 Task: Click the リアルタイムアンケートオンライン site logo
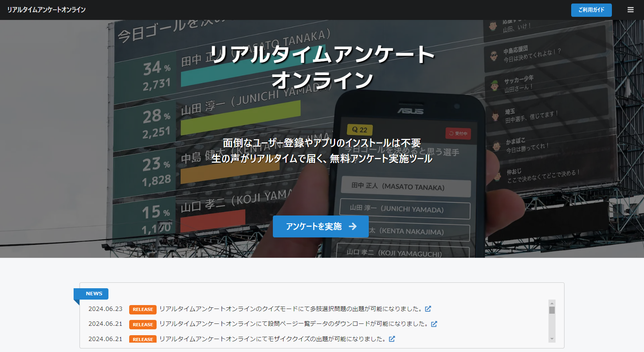46,10
